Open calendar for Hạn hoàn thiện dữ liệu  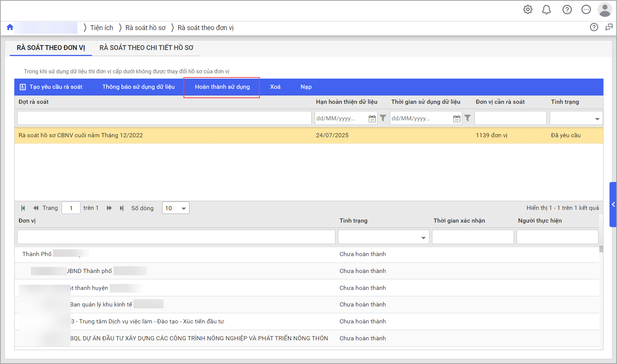372,118
